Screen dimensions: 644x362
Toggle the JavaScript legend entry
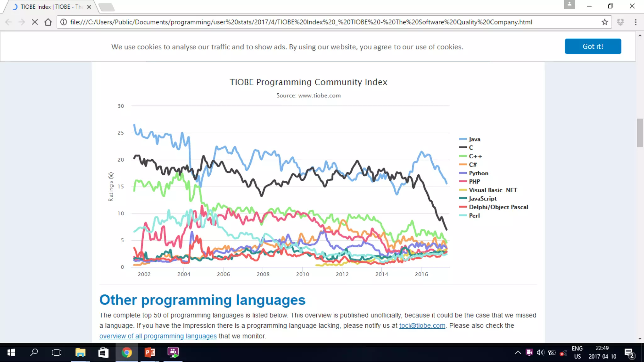(x=478, y=199)
